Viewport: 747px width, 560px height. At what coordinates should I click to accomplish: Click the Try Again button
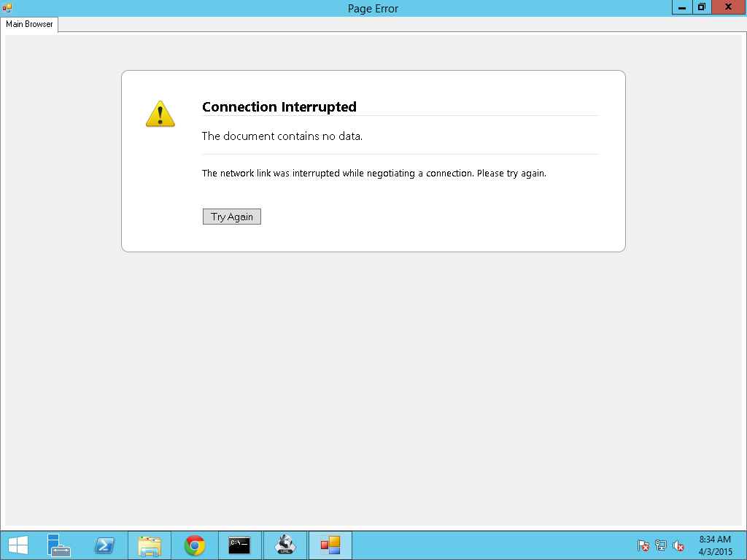[x=231, y=217]
